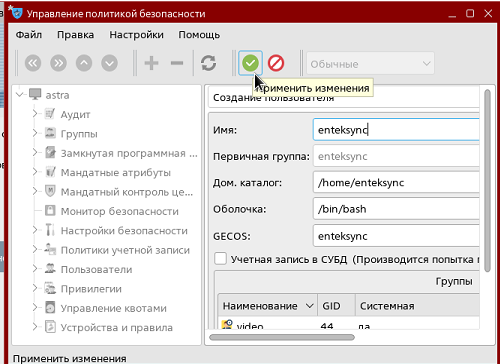Click the down arrow toolbar icon

tap(110, 63)
